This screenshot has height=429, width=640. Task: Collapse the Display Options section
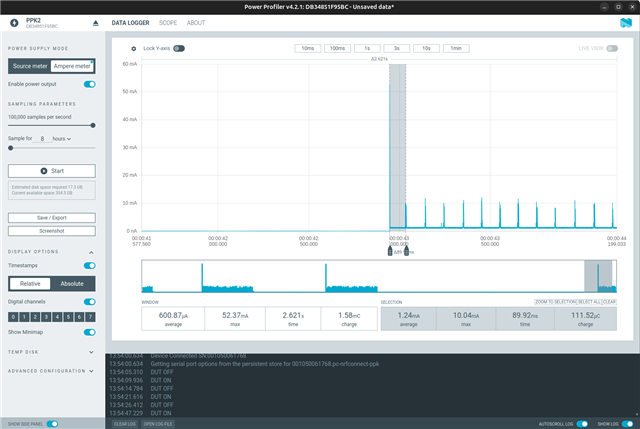[91, 252]
